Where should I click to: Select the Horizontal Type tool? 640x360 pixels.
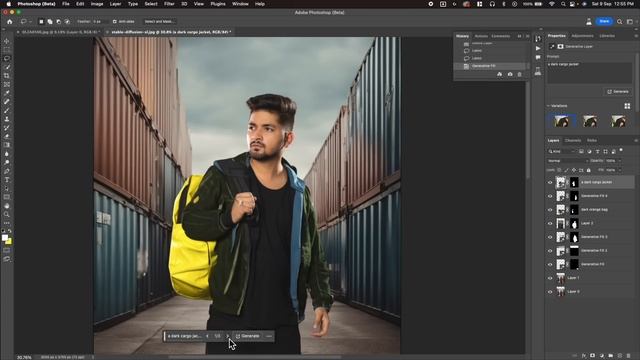tap(7, 180)
